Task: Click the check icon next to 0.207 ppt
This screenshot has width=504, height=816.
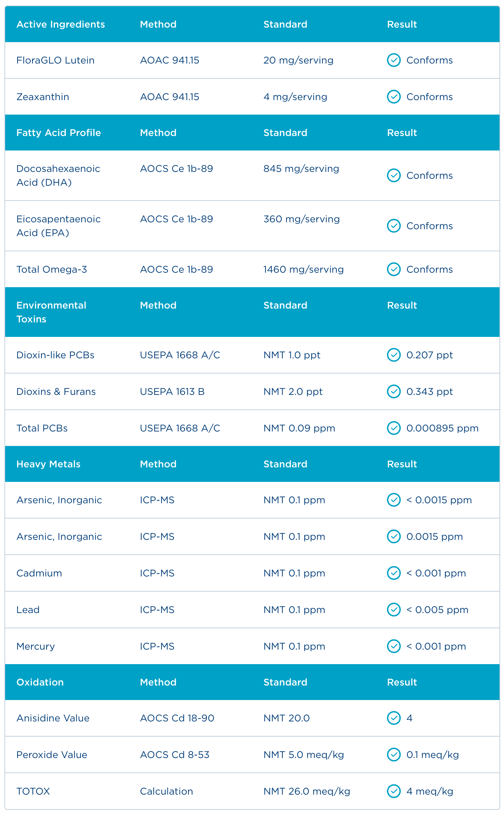Action: (394, 355)
